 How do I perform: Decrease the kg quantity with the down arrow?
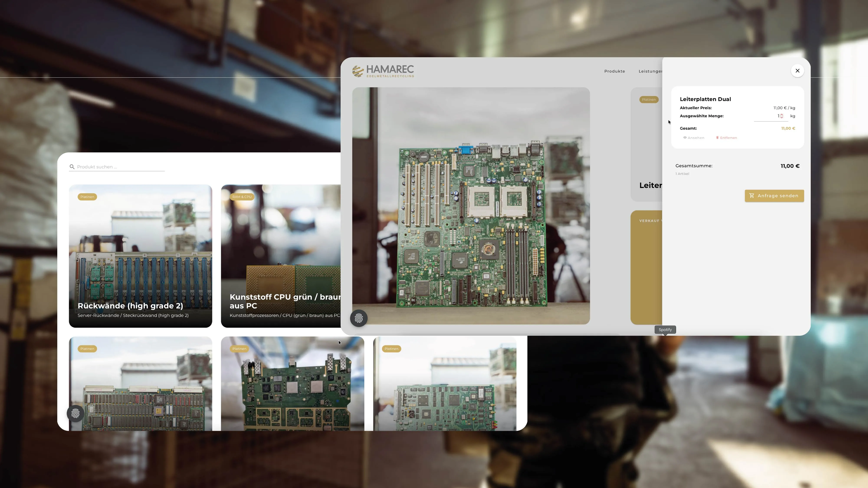tap(782, 118)
